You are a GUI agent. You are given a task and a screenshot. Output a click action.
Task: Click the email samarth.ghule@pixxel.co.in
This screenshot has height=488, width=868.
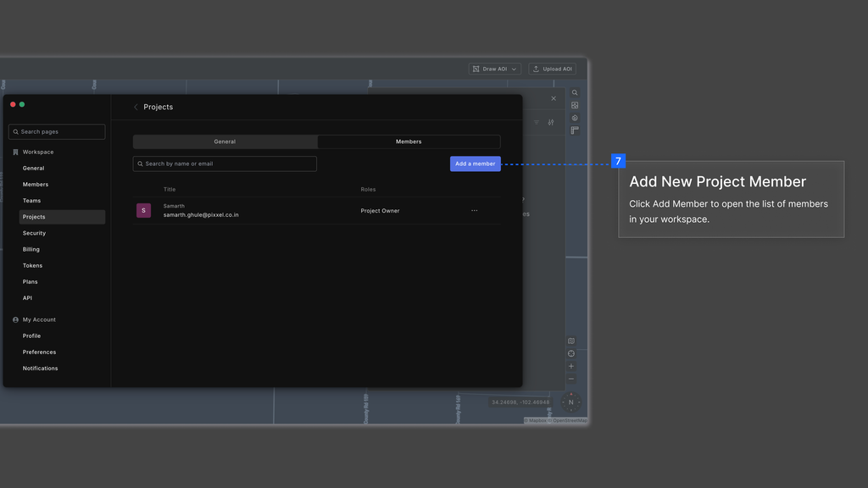pyautogui.click(x=201, y=214)
